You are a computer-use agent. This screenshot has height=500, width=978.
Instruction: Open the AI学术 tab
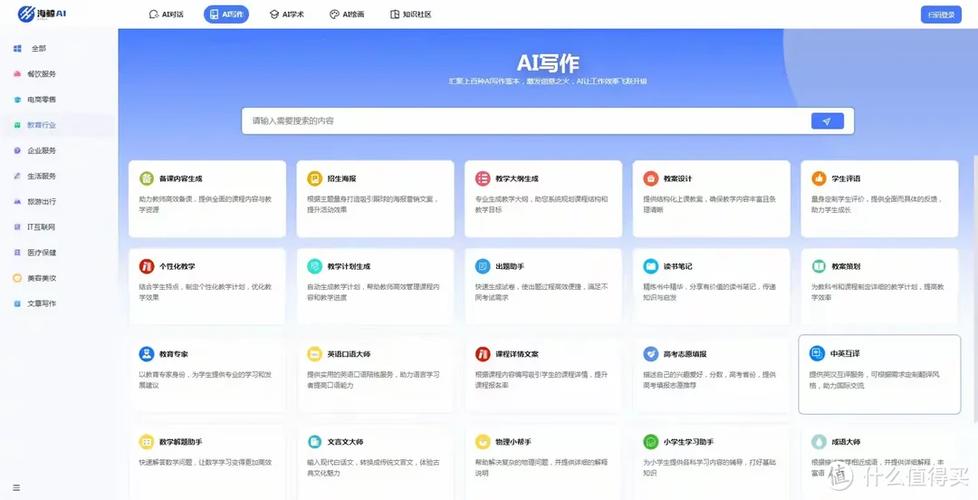[x=287, y=14]
